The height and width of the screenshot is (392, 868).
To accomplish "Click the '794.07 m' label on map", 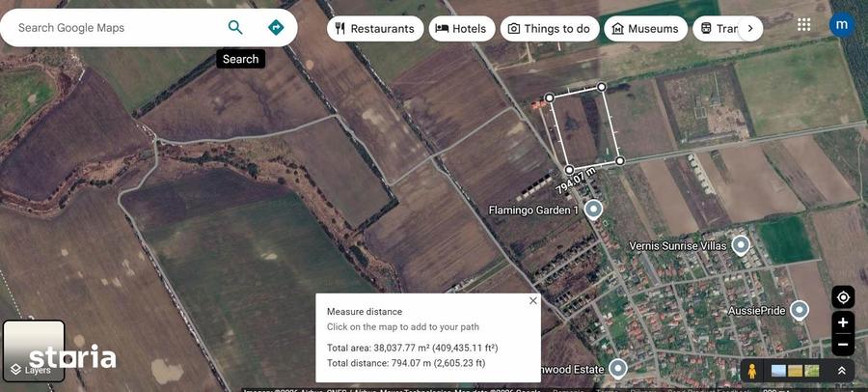I will [x=576, y=181].
